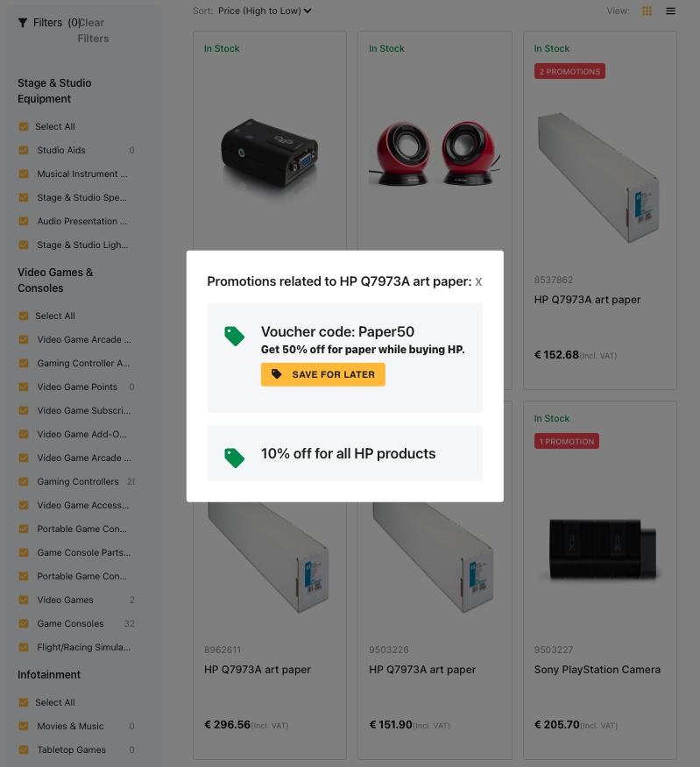Image resolution: width=700 pixels, height=767 pixels.
Task: Open the Sony PlayStation Camera title link
Action: (x=597, y=670)
